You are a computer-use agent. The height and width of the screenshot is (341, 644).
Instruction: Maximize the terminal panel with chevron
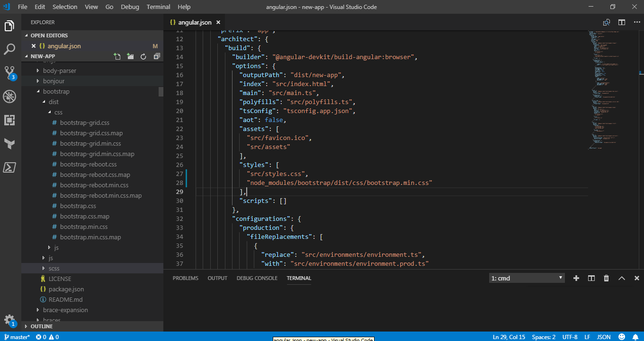tap(622, 278)
